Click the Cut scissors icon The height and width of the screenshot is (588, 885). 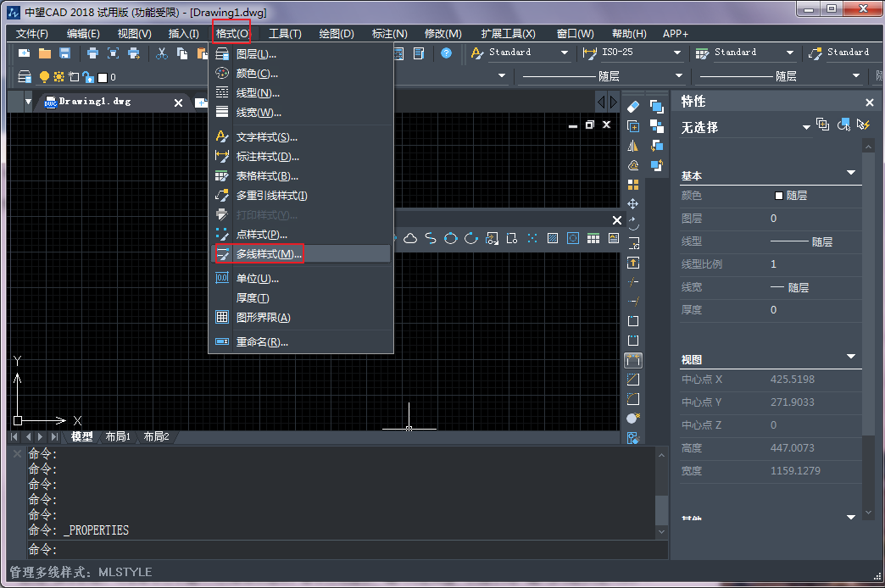click(x=161, y=53)
